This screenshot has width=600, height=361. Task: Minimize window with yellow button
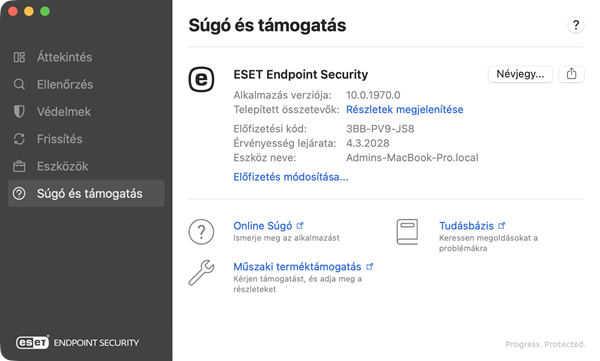(x=29, y=11)
